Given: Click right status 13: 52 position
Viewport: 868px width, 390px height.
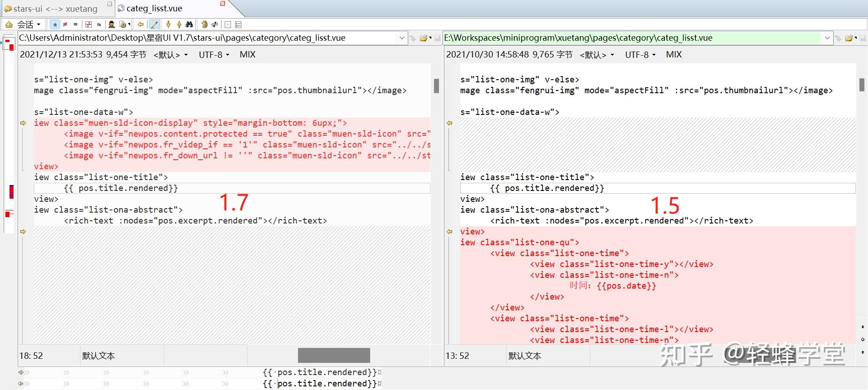Looking at the screenshot, I should (x=457, y=356).
